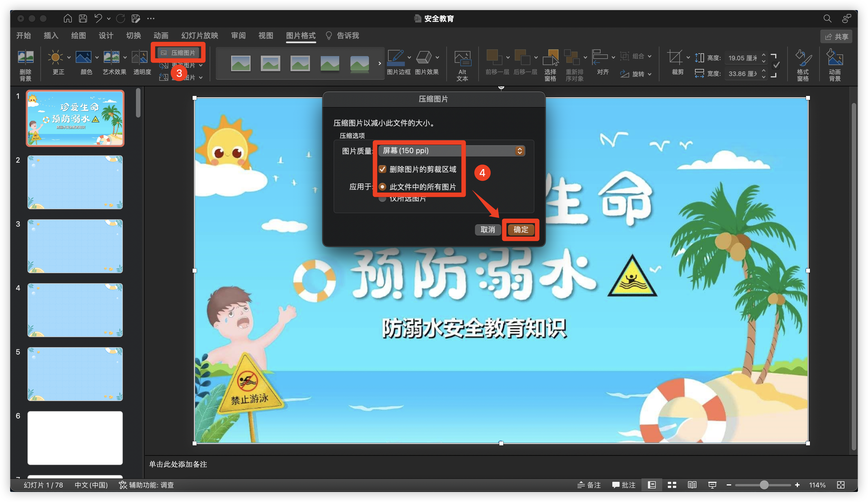Switch to Slide Sorter view icon
The height and width of the screenshot is (502, 868).
point(672,485)
